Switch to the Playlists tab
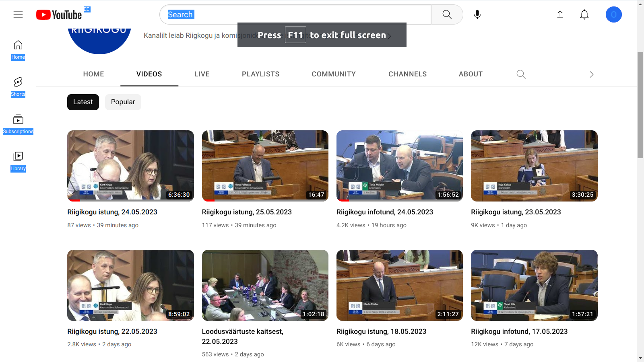 click(260, 74)
